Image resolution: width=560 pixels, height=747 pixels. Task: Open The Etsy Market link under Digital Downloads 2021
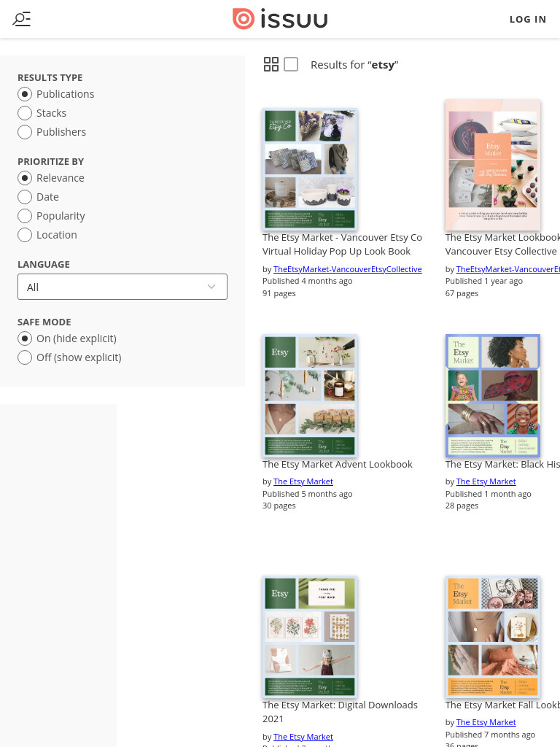tap(303, 737)
